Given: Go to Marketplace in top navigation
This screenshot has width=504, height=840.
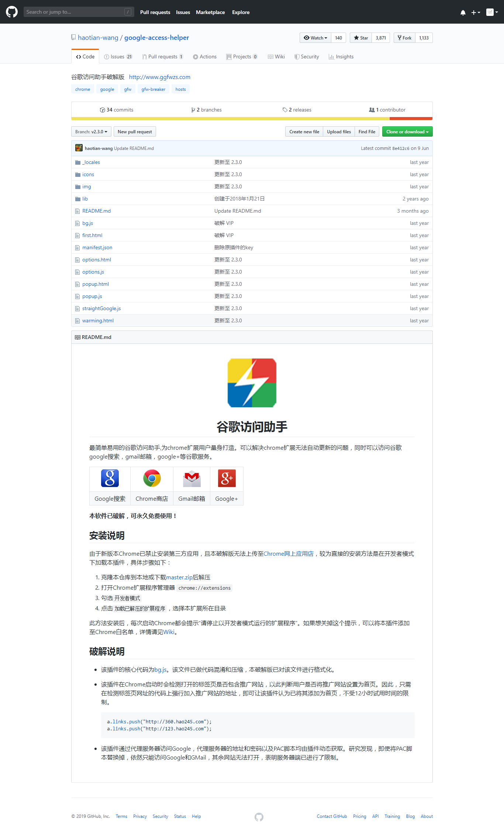Looking at the screenshot, I should click(210, 12).
